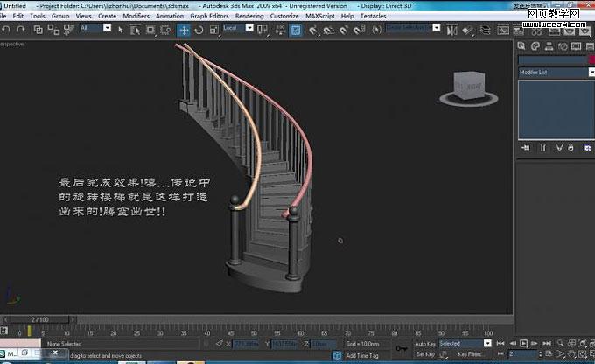Click the time slider showing 2 / 100
595x364 pixels.
(x=39, y=319)
